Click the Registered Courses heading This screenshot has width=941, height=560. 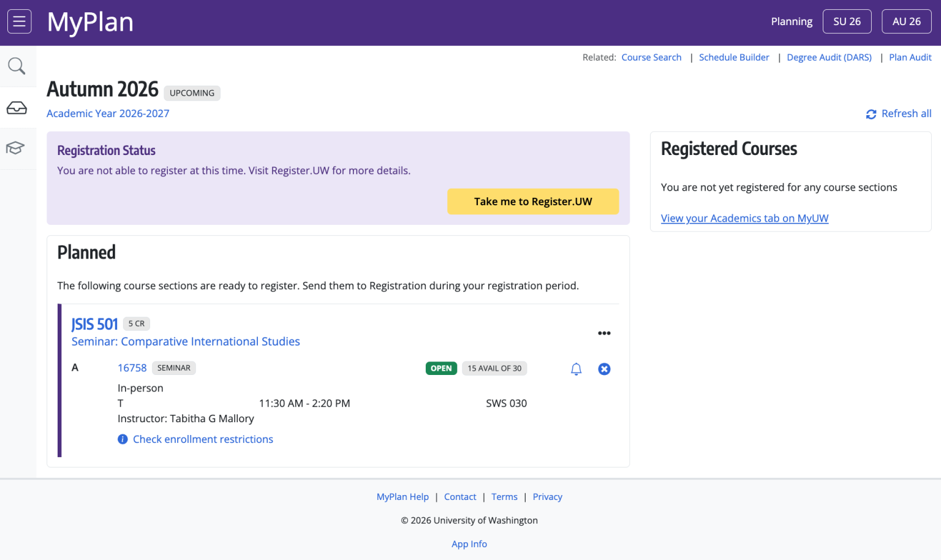point(729,149)
